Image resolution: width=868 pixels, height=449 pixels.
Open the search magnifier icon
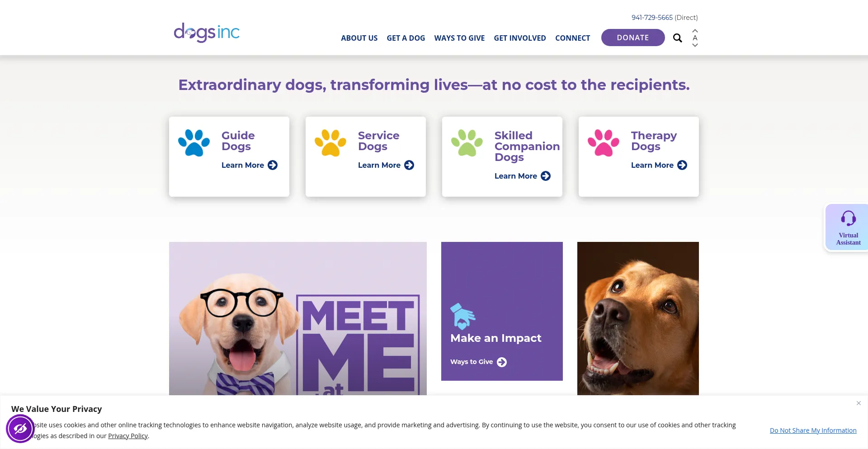tap(677, 38)
